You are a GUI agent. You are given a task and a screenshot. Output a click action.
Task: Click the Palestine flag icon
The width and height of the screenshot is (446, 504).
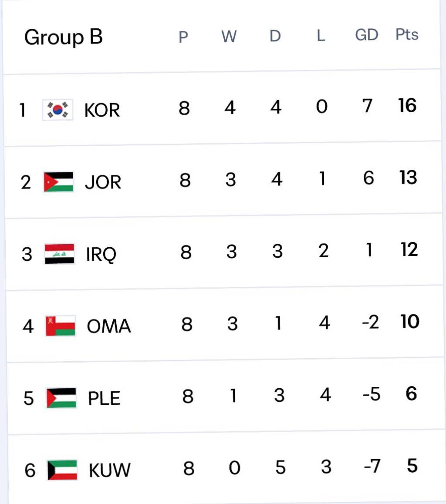(x=61, y=398)
